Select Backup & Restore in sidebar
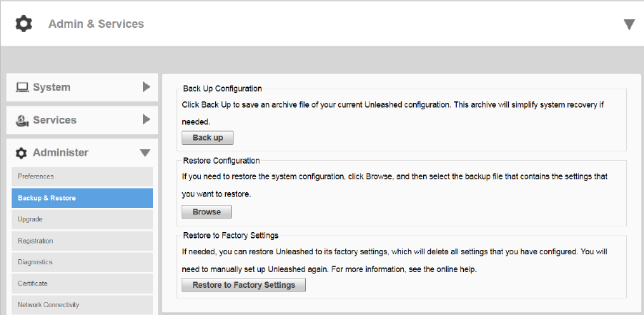644x315 pixels. click(x=46, y=198)
